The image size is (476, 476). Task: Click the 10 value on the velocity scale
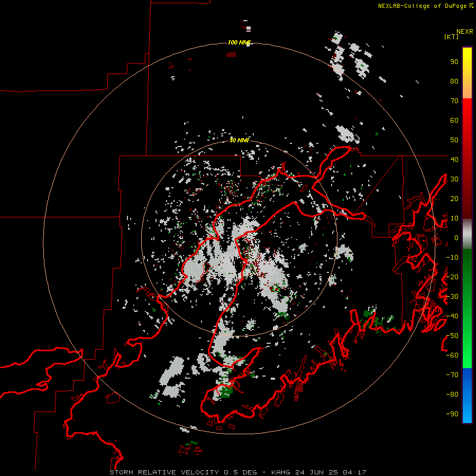[454, 218]
